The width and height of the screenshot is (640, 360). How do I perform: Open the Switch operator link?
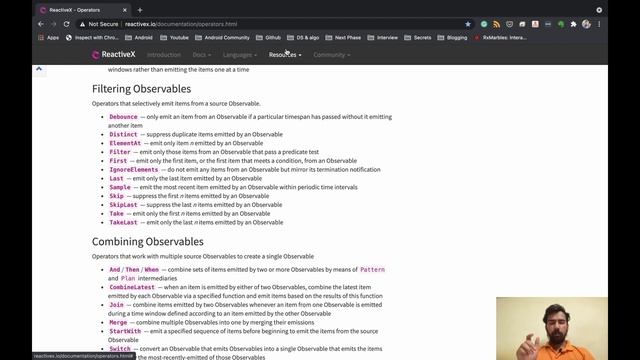(120, 349)
